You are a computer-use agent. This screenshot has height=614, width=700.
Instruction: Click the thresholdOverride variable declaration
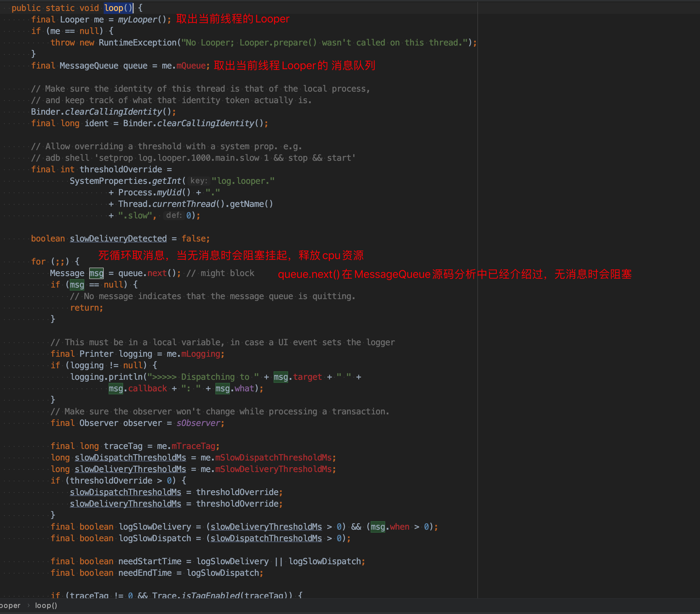[121, 169]
